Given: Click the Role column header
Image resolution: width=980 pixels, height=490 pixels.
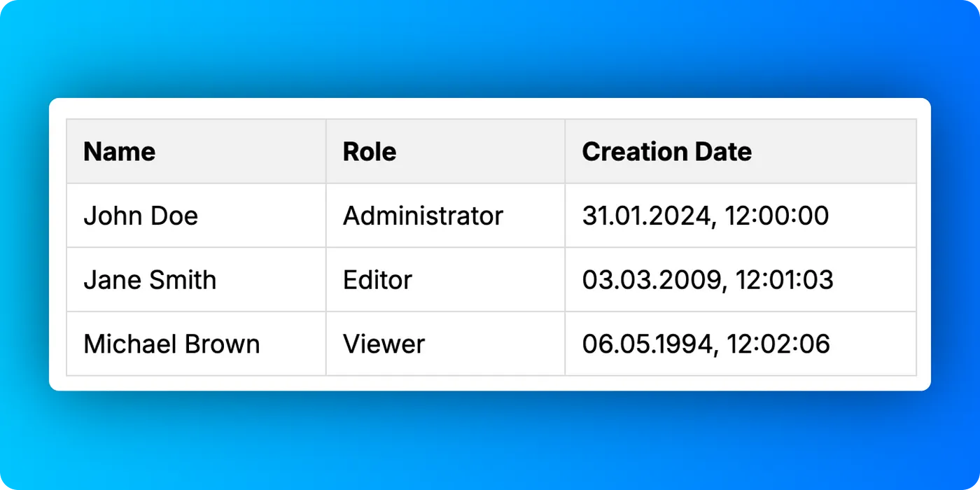Looking at the screenshot, I should tap(369, 151).
